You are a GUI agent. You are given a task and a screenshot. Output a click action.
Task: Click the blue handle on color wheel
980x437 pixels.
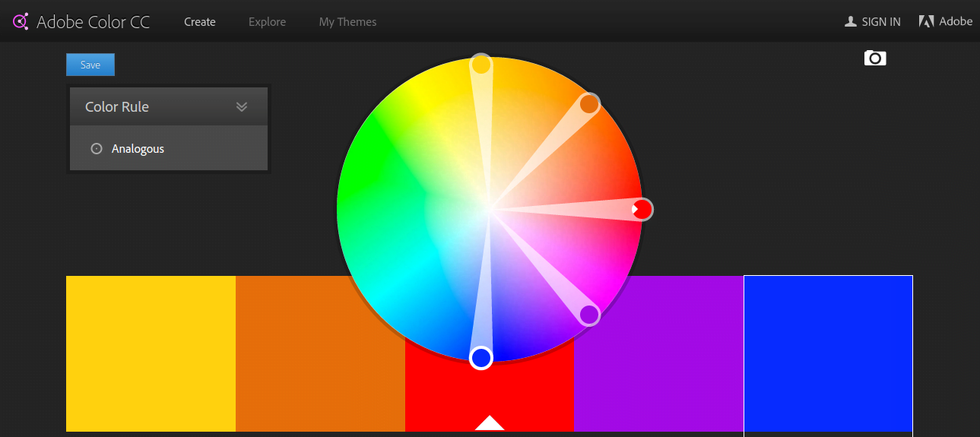[x=481, y=357]
